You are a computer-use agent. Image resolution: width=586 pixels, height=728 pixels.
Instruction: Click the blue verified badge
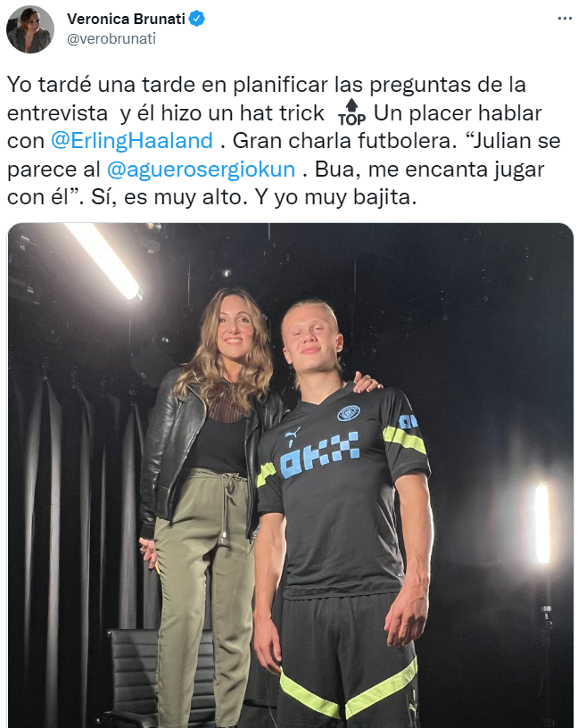click(197, 19)
